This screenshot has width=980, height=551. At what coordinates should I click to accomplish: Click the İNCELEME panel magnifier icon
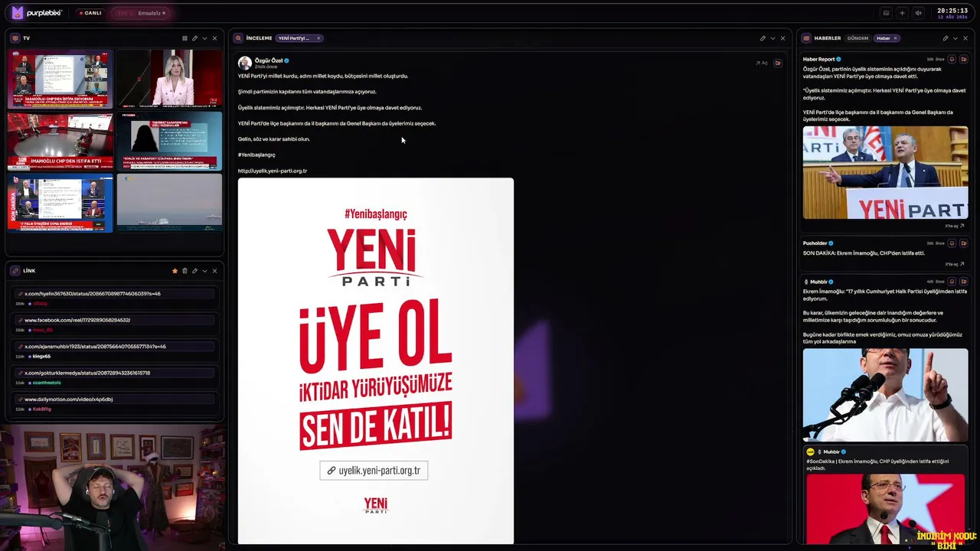click(239, 38)
